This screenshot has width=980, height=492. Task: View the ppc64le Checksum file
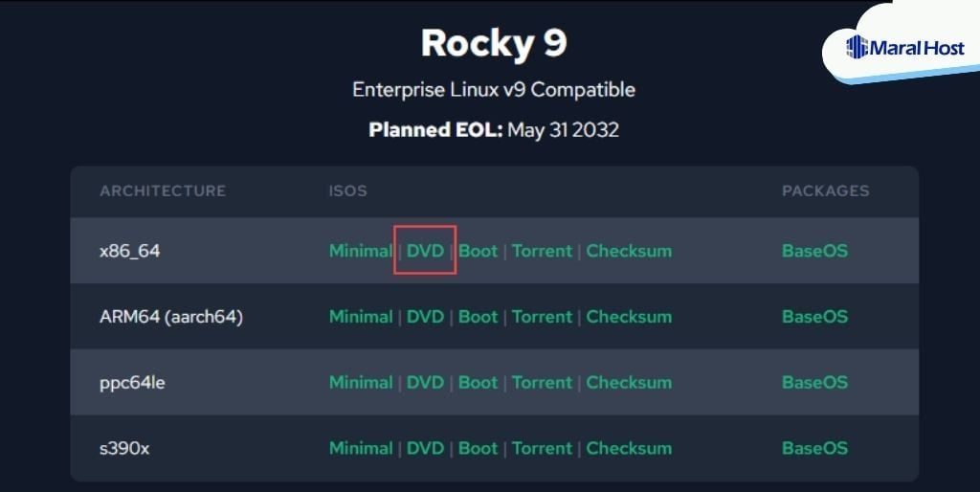(x=629, y=382)
